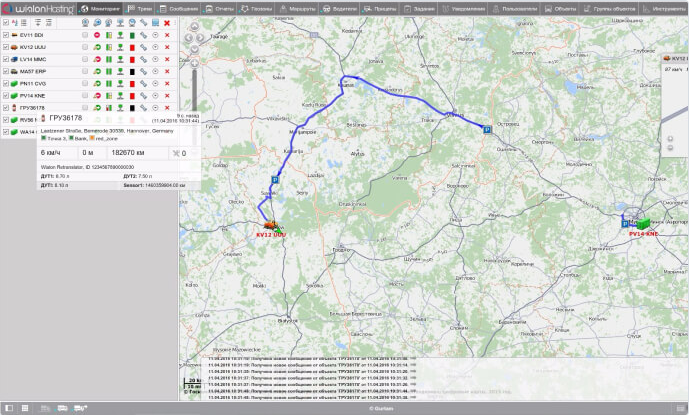Open the Сообщения tab
Screen dimensions: 690x415
pos(179,9)
